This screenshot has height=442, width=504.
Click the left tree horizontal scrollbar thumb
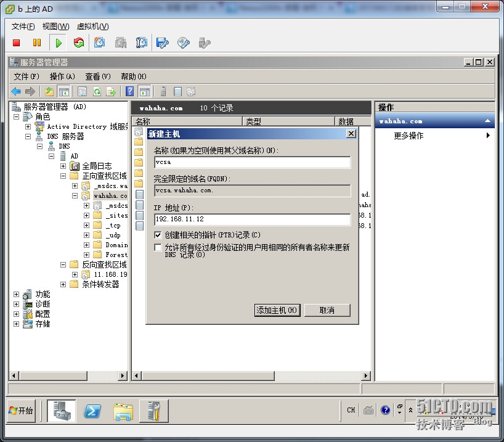pos(54,376)
